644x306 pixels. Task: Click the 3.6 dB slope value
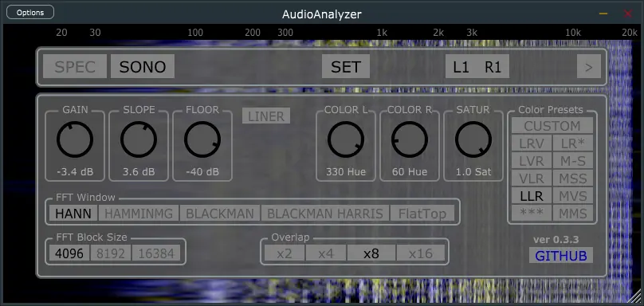pyautogui.click(x=139, y=171)
